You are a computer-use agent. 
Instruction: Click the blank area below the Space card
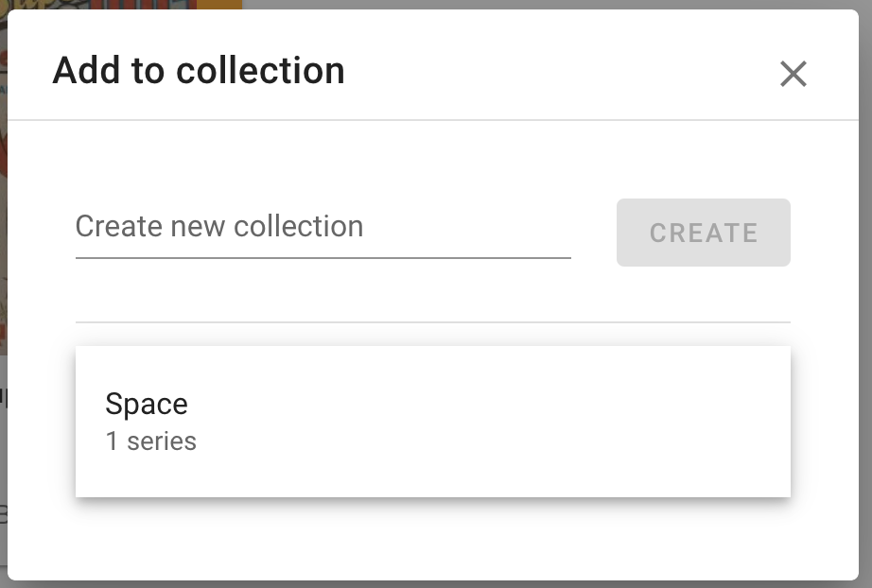[432, 539]
